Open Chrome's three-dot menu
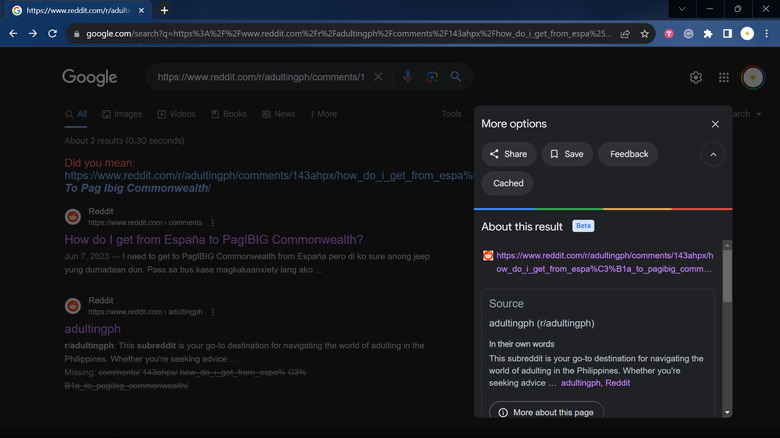The height and width of the screenshot is (438, 780). [766, 33]
